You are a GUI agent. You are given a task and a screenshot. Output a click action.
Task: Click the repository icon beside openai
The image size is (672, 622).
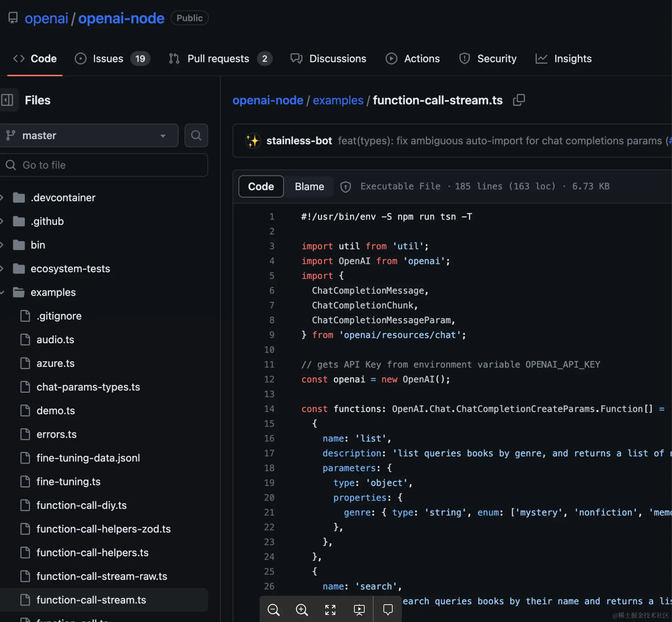pyautogui.click(x=13, y=18)
